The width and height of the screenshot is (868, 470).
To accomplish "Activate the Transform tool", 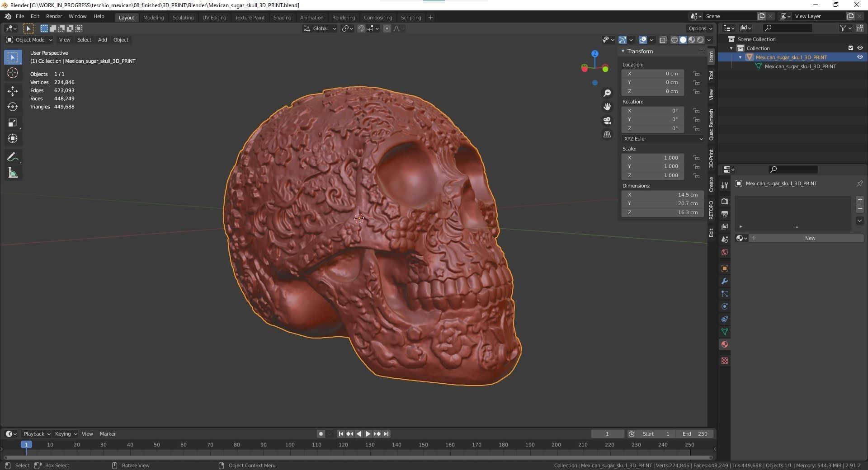I will tap(13, 138).
